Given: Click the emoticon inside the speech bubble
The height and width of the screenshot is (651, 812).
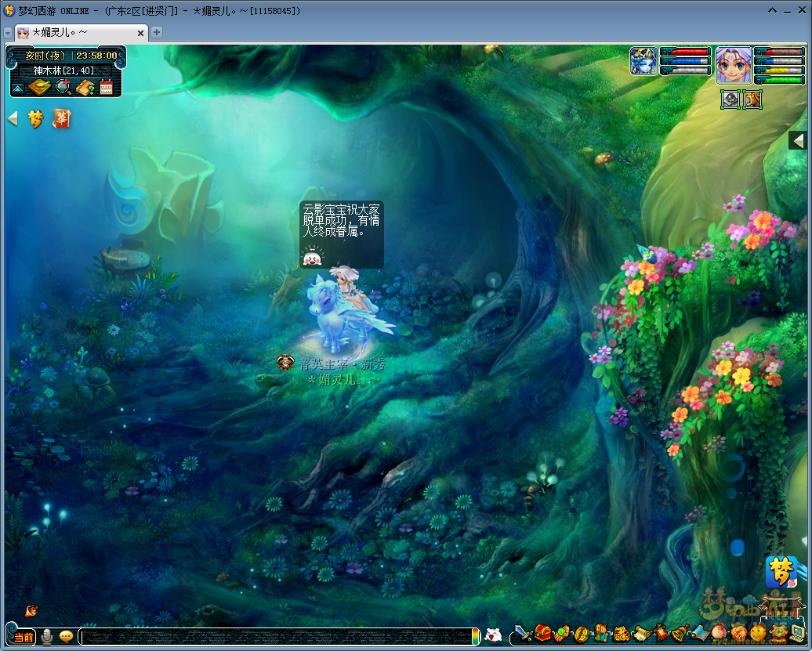Looking at the screenshot, I should pos(312,257).
